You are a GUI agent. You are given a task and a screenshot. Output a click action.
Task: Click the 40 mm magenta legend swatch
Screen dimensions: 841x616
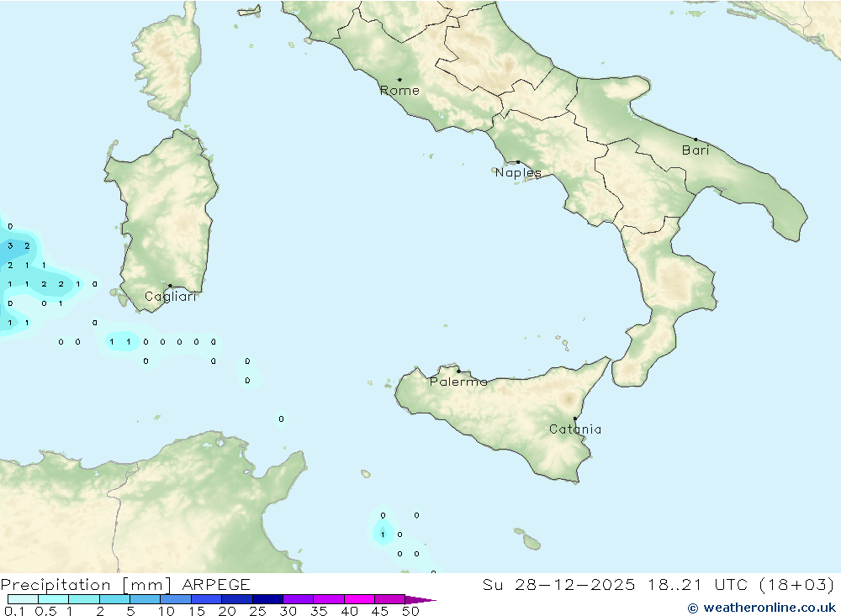[359, 599]
